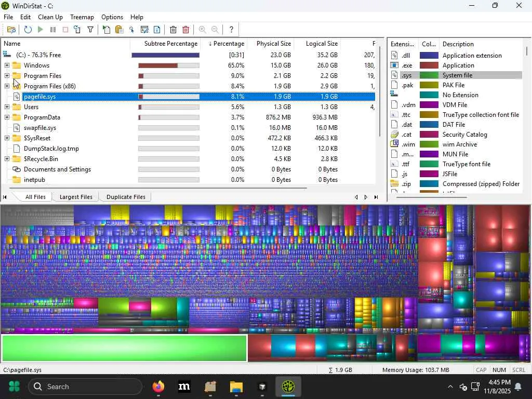Viewport: 532px width, 399px height.
Task: Sort by the Logical Size column header
Action: point(317,44)
